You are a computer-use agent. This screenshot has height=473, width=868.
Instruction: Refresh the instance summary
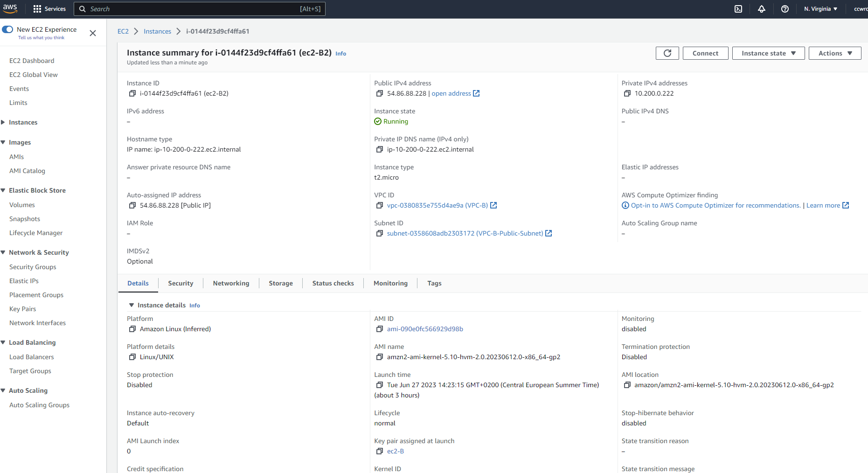(667, 53)
